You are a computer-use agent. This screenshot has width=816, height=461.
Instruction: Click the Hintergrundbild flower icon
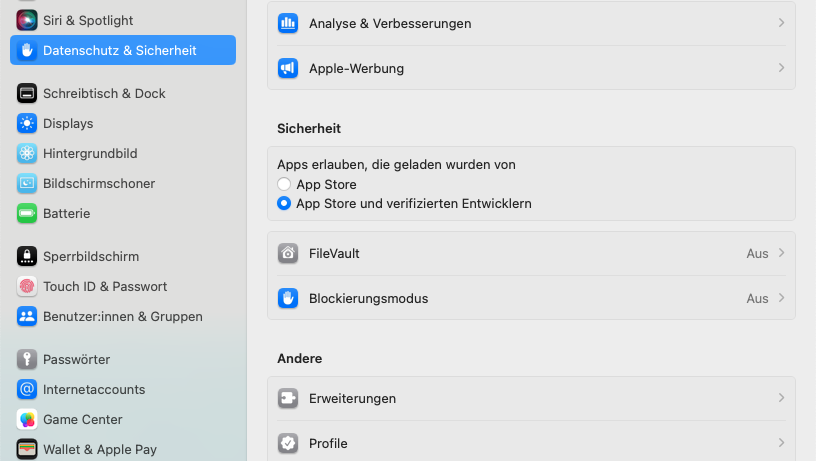point(27,153)
